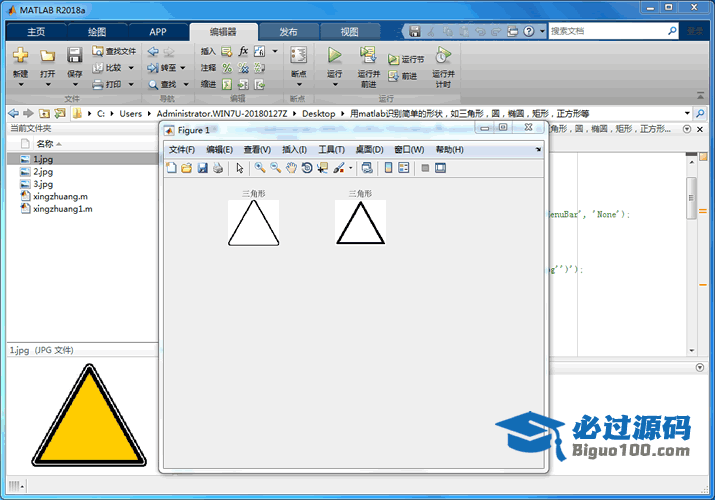Viewport: 715px width, 500px height.
Task: Click the Find Files (查找文件) button
Action: coord(114,51)
